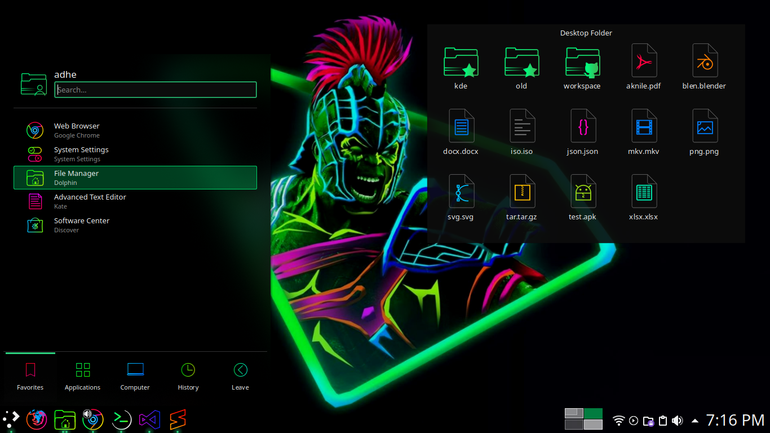This screenshot has height=433, width=770.
Task: Select the tar.tar.gz archive
Action: tap(522, 198)
